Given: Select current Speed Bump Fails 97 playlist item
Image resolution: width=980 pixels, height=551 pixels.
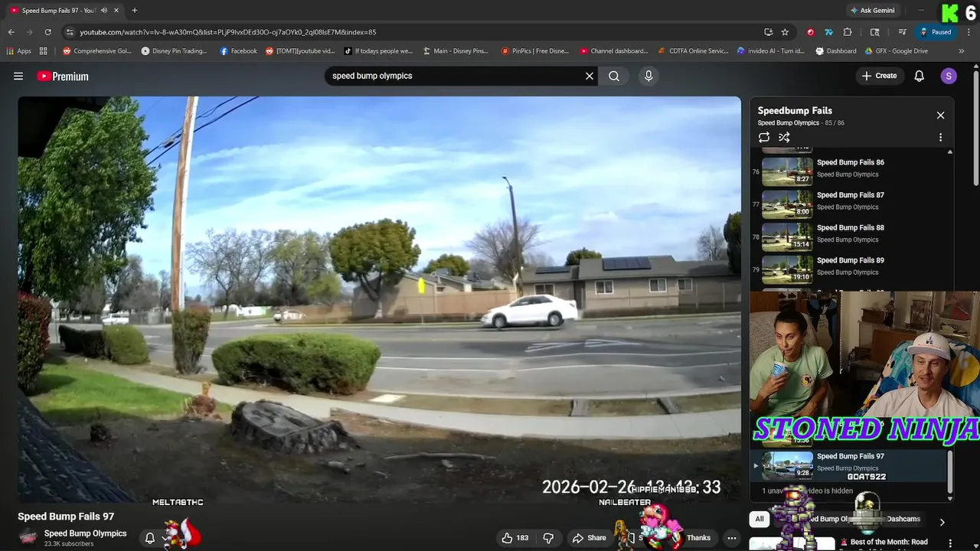Looking at the screenshot, I should (x=850, y=465).
